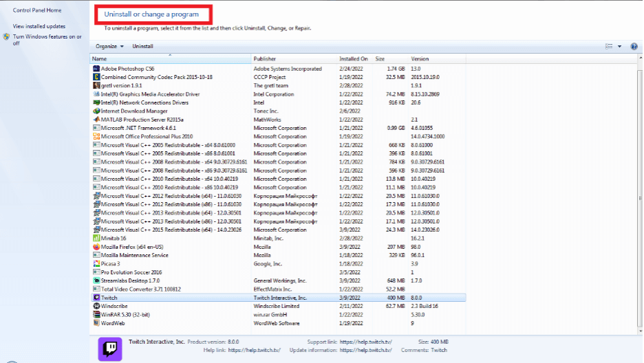Click the Visual C++ 2015 x64 Redistributable icon
The image size is (644, 363).
point(96,230)
